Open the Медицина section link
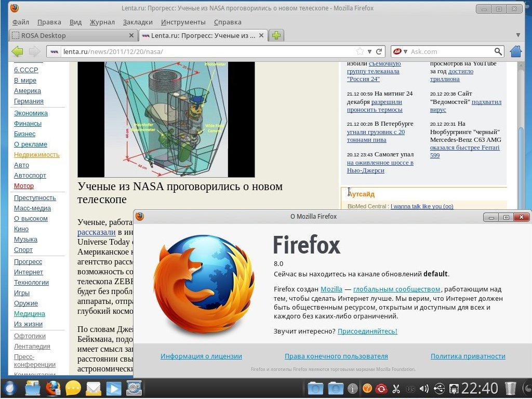The height and width of the screenshot is (399, 532). (30, 313)
